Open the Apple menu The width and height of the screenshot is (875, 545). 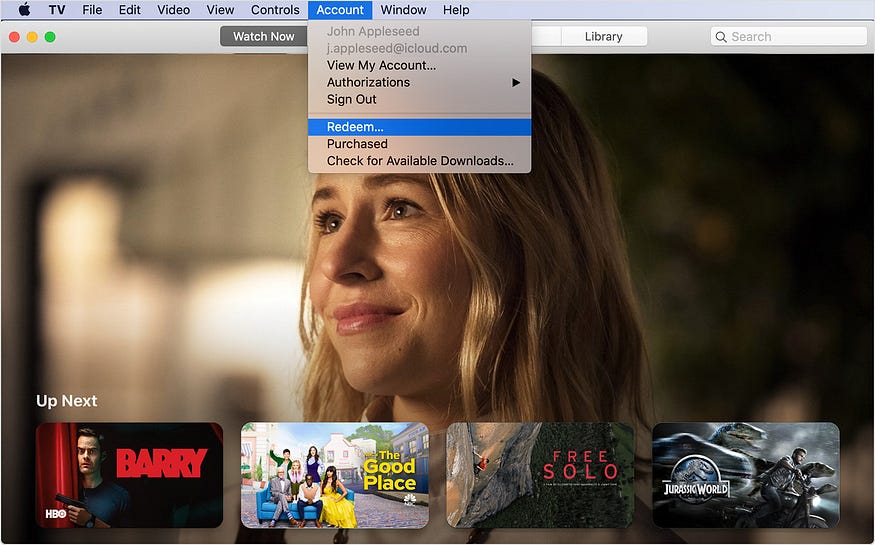point(24,9)
